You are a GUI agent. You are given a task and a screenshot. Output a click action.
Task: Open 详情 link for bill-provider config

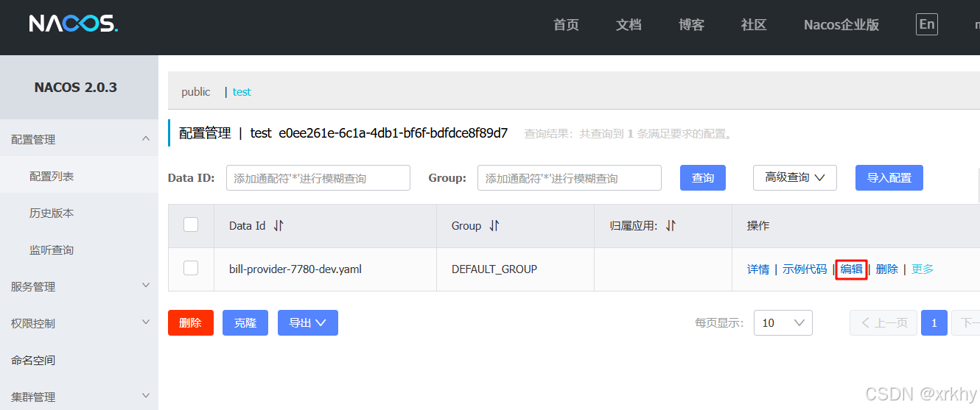coord(758,269)
